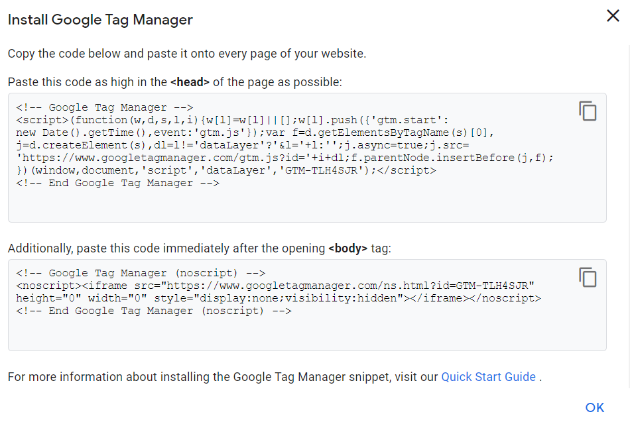Image resolution: width=630 pixels, height=428 pixels.
Task: Click the empty area of the noscript code box
Action: pos(307,333)
